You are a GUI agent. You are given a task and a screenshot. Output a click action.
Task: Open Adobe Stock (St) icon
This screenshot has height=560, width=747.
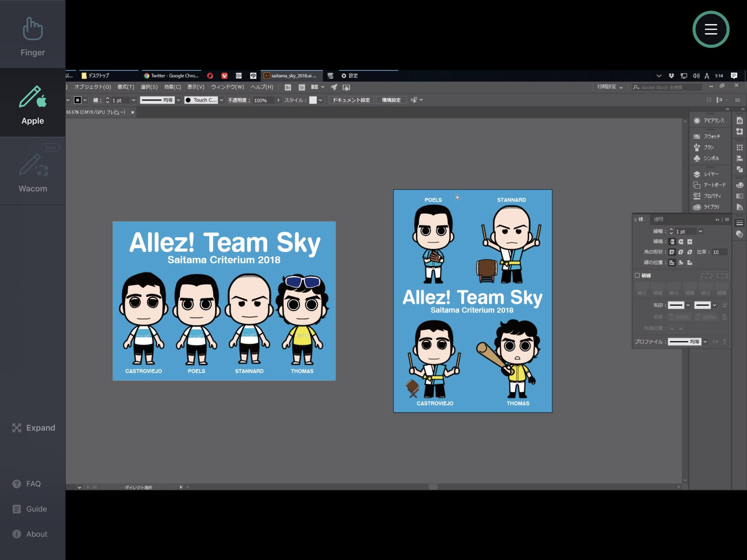[302, 87]
